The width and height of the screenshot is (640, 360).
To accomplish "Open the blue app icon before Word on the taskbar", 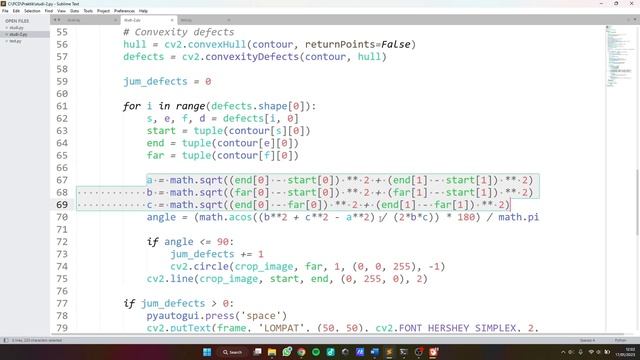I will point(360,352).
